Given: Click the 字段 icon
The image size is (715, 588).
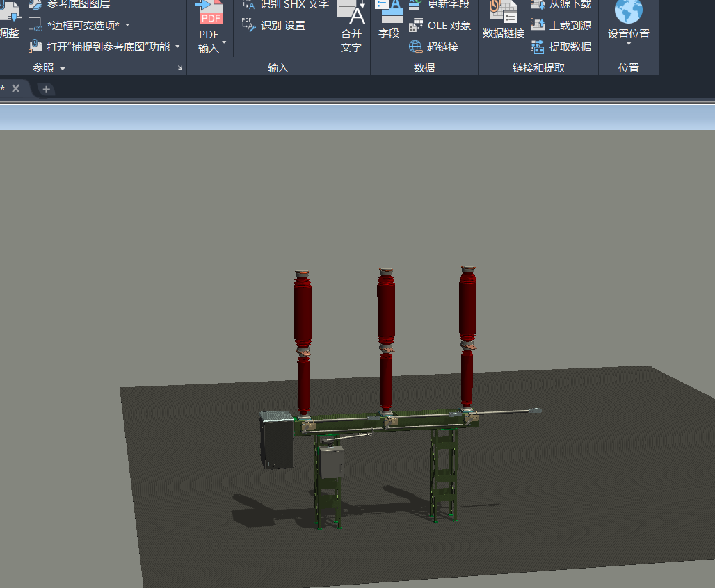Looking at the screenshot, I should [x=389, y=12].
